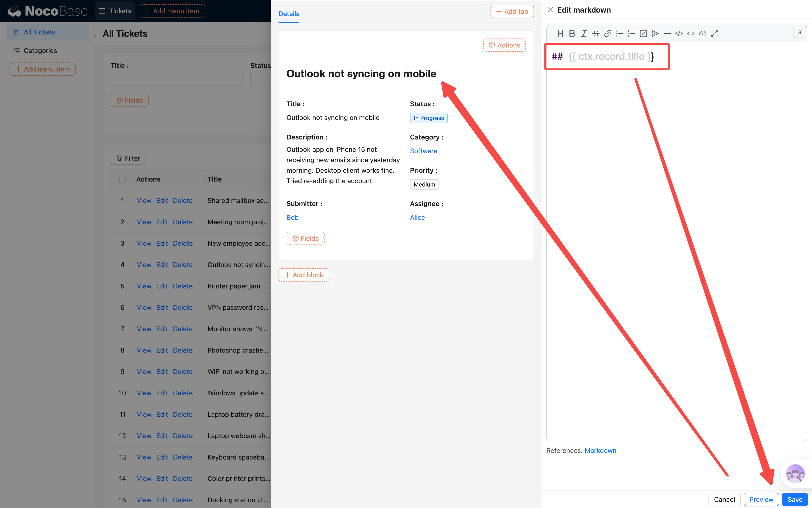Image resolution: width=812 pixels, height=508 pixels.
Task: Collapse the sidebar using the chevron
Action: click(95, 36)
